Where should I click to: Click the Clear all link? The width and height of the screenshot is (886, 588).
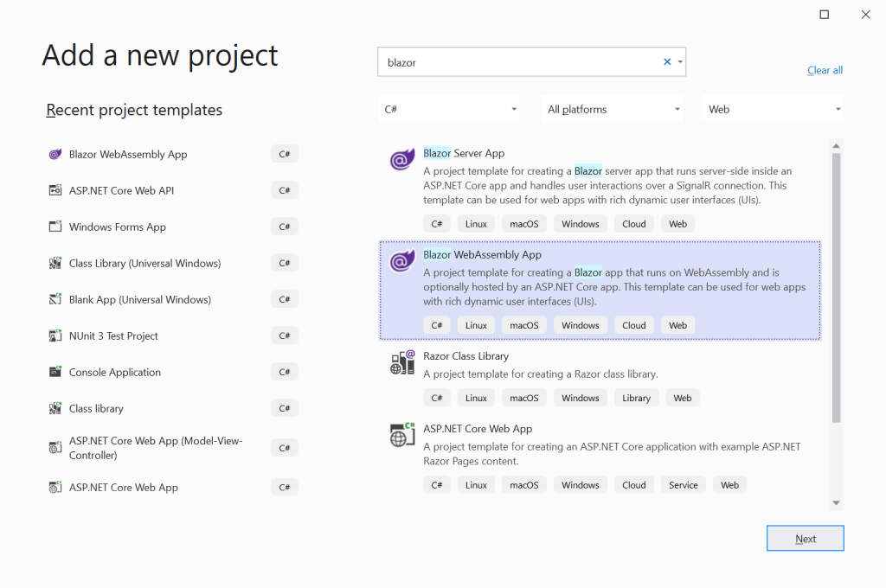[x=824, y=70]
